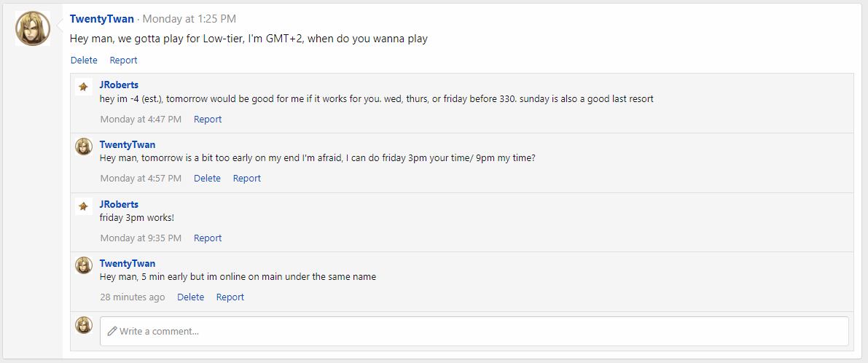Image resolution: width=868 pixels, height=363 pixels.
Task: Report the main post about Low-tier
Action: coord(123,60)
